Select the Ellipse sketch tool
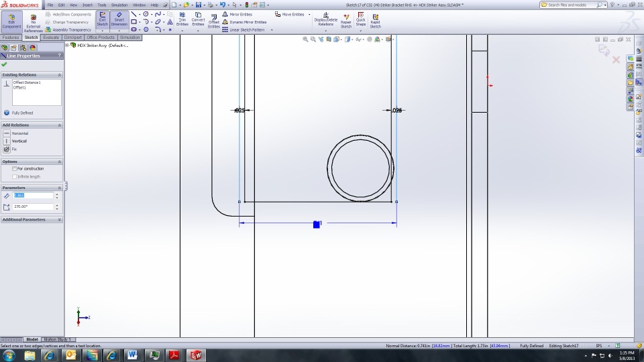 click(x=158, y=21)
